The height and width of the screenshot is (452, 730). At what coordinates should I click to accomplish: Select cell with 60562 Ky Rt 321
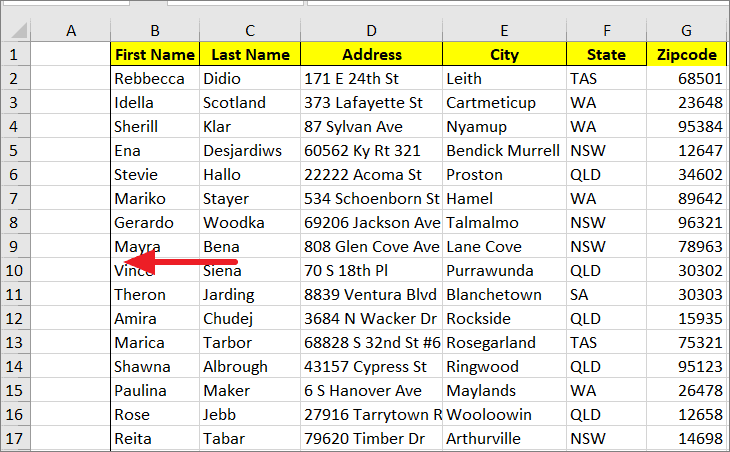(x=372, y=150)
